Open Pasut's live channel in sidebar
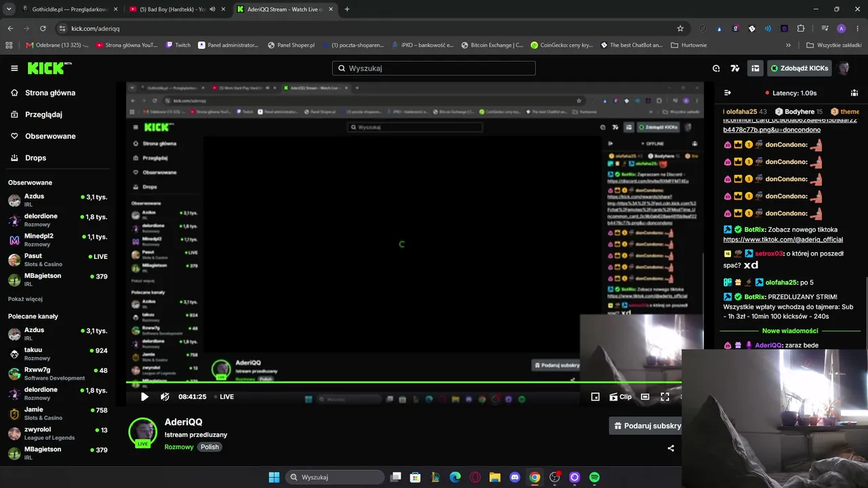868x488 pixels. pos(58,260)
